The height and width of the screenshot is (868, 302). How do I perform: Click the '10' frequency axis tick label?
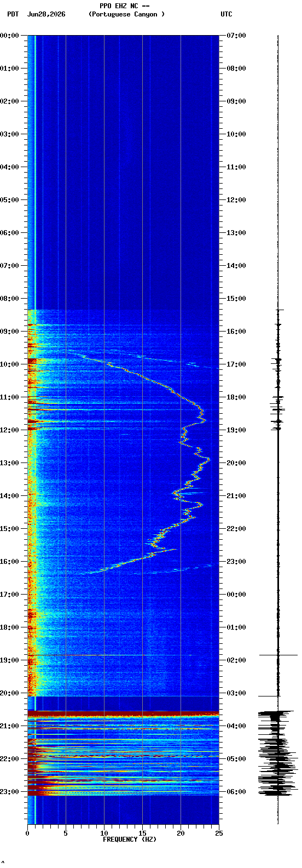pyautogui.click(x=104, y=833)
